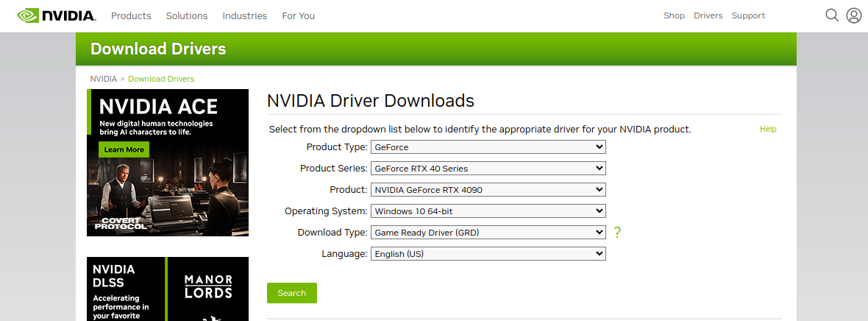The height and width of the screenshot is (321, 868).
Task: Open the Products menu
Action: coord(131,16)
